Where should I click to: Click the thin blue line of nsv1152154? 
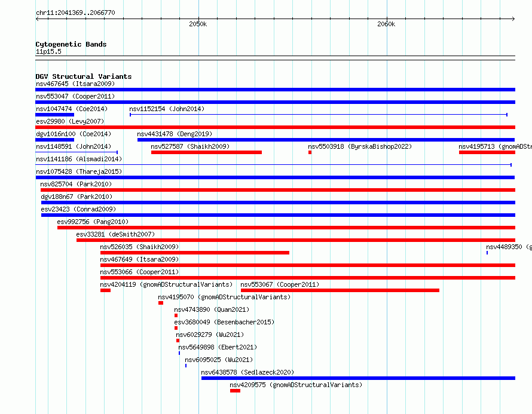click(x=319, y=115)
